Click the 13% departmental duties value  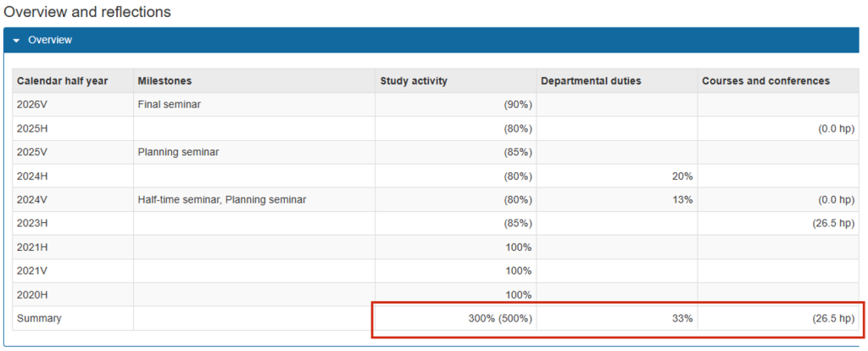pyautogui.click(x=682, y=200)
